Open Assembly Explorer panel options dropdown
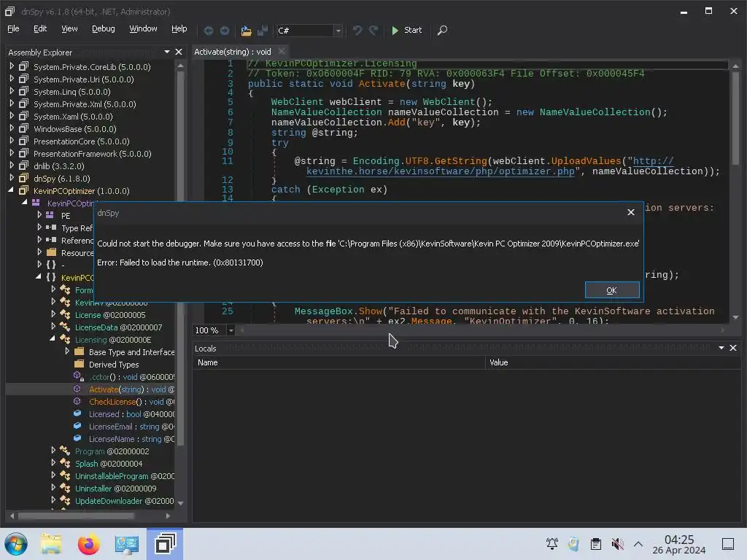 click(167, 52)
